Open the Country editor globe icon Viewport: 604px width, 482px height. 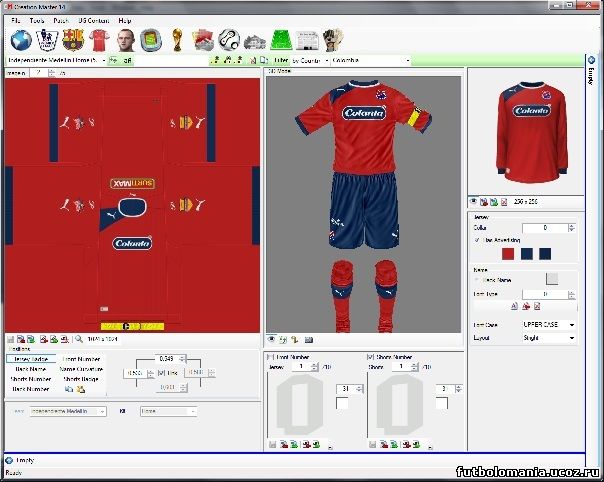(x=21, y=40)
